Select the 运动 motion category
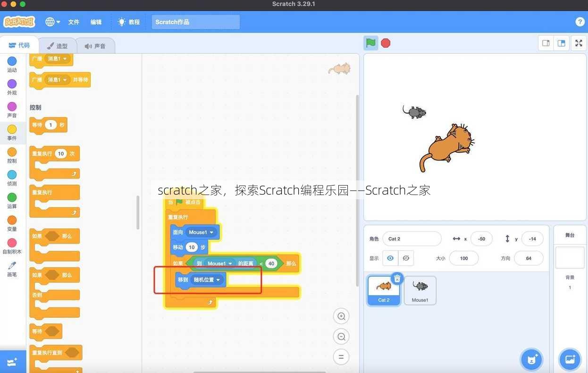 click(12, 64)
